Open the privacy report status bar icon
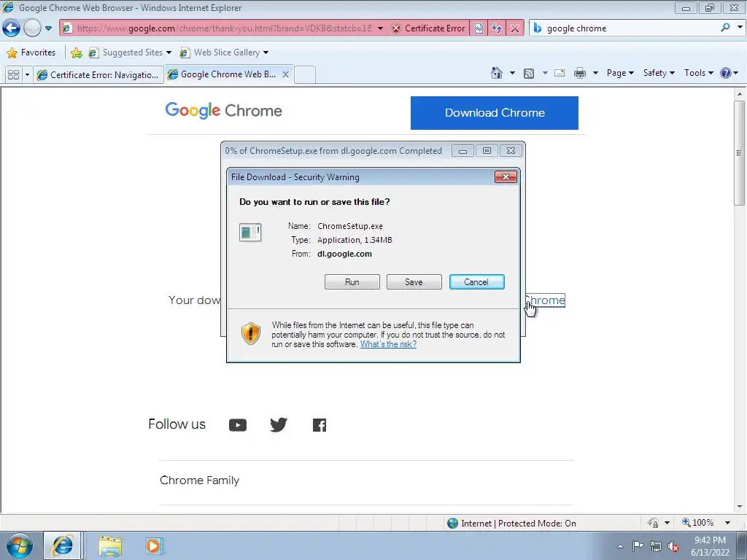This screenshot has height=560, width=747. pos(653,523)
